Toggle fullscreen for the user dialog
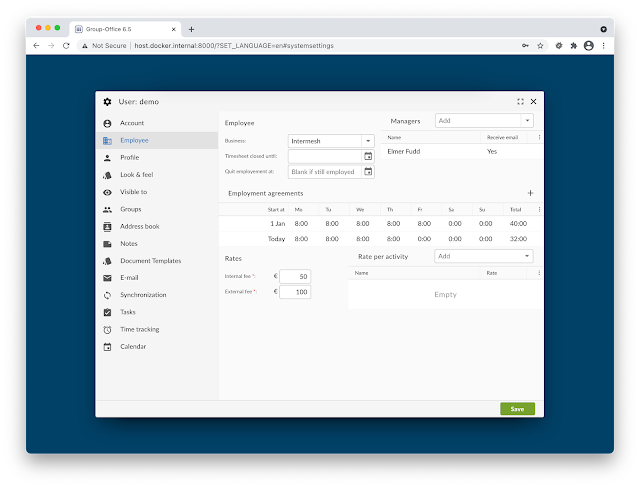This screenshot has height=488, width=640. point(520,102)
